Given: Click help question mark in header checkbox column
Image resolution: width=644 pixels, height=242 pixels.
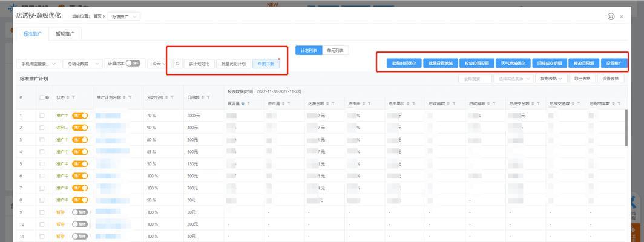Looking at the screenshot, I should pos(47,97).
